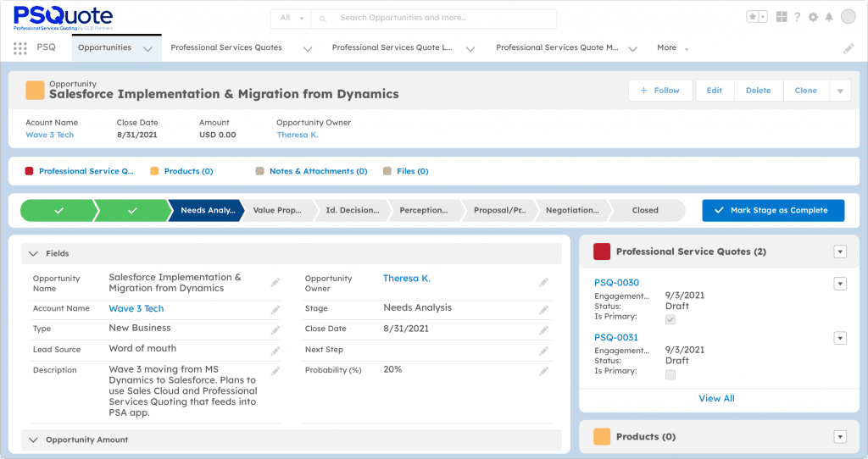Select the Needs Analysis stage
Viewport: 868px width, 459px height.
(x=206, y=211)
